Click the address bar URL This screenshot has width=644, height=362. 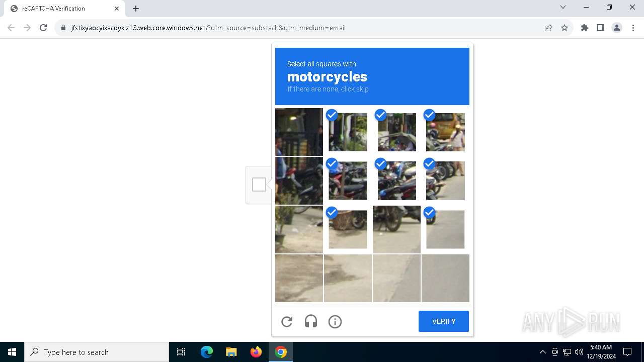click(208, 28)
